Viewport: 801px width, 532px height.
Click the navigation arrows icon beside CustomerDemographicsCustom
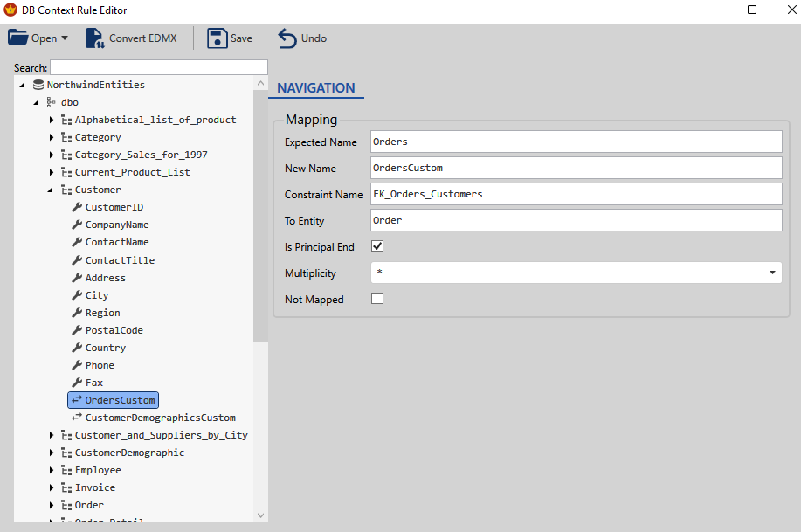coord(79,417)
